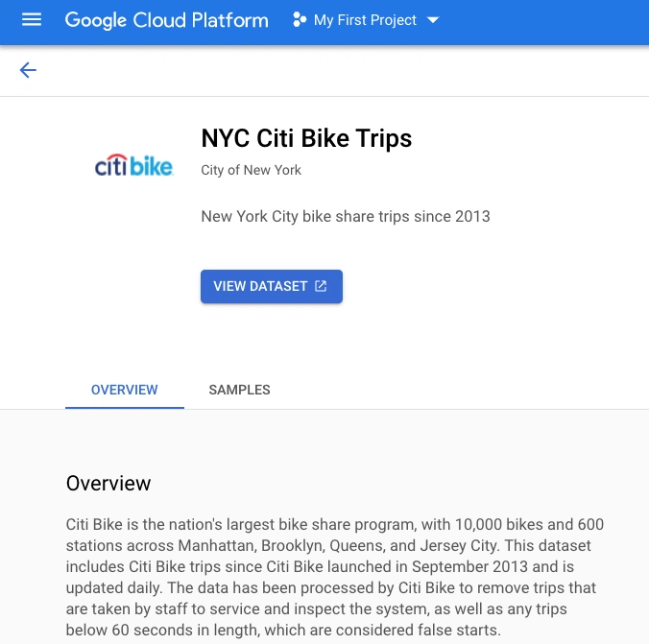Click the Citi Bike logo image
The height and width of the screenshot is (644, 649).
coord(133,165)
